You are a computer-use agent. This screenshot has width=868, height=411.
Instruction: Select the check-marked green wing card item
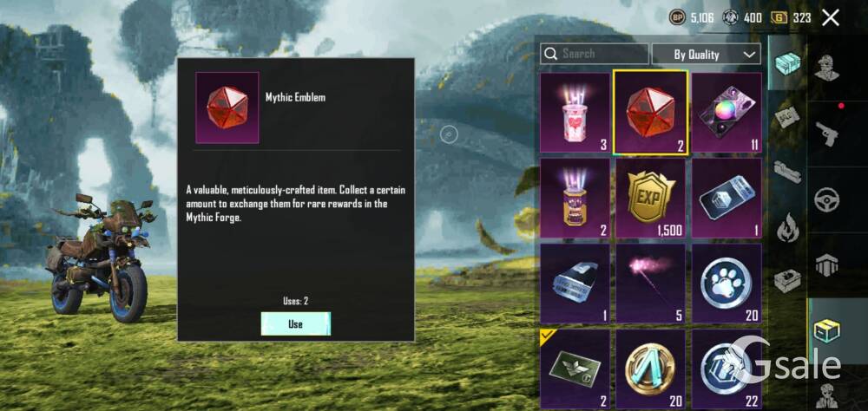pyautogui.click(x=575, y=369)
